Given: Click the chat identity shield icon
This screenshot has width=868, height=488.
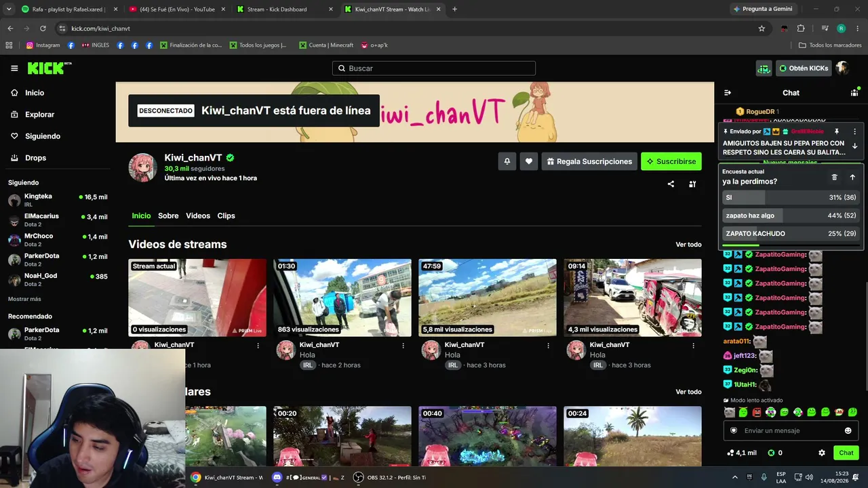Looking at the screenshot, I should (x=734, y=430).
